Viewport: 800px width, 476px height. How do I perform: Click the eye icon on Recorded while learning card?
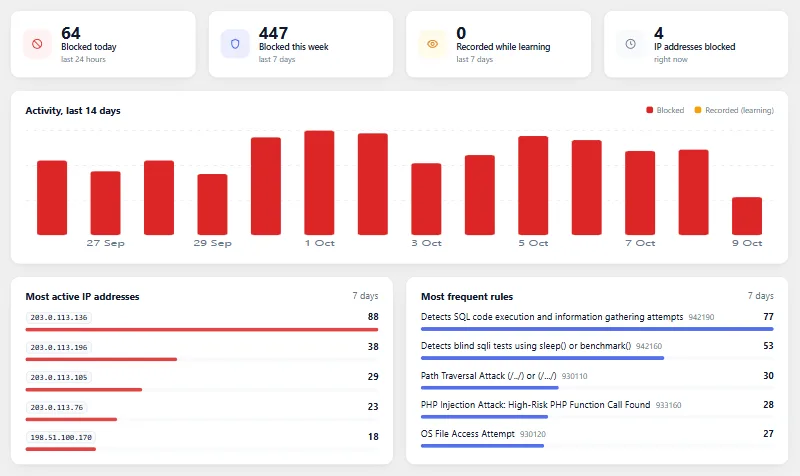tap(433, 44)
